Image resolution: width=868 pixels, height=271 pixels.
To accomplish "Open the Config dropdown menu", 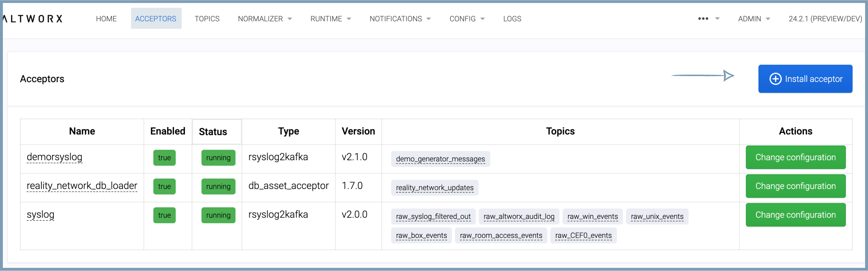I will pyautogui.click(x=467, y=19).
